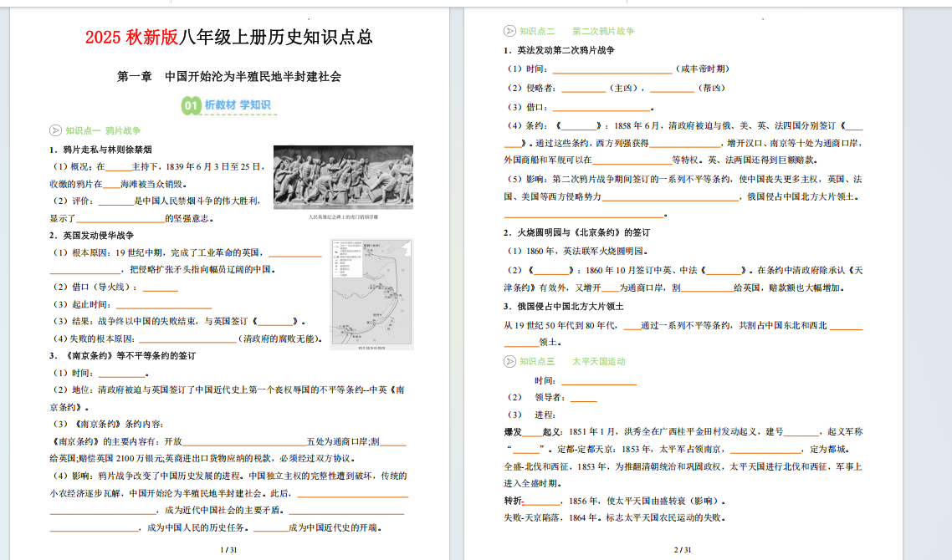The height and width of the screenshot is (560, 952).
Task: Click heading 2. 英国发动侵华战争
Action: (92, 236)
